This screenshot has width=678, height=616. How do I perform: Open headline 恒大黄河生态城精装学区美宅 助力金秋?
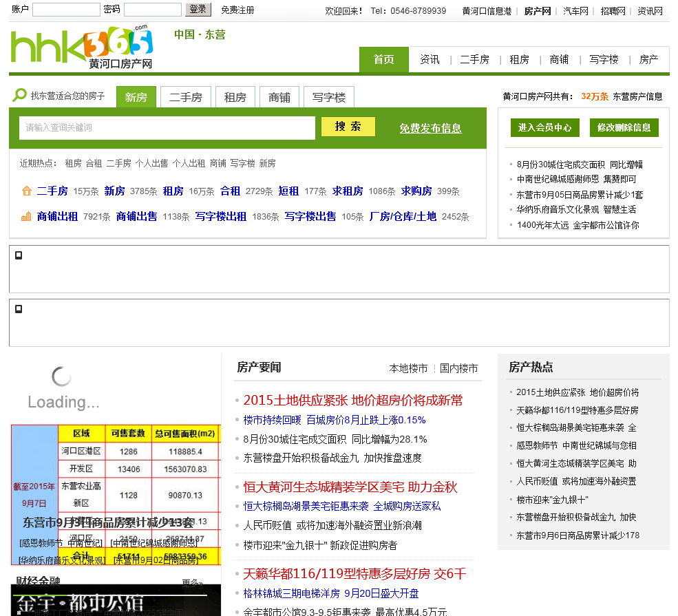click(x=350, y=487)
